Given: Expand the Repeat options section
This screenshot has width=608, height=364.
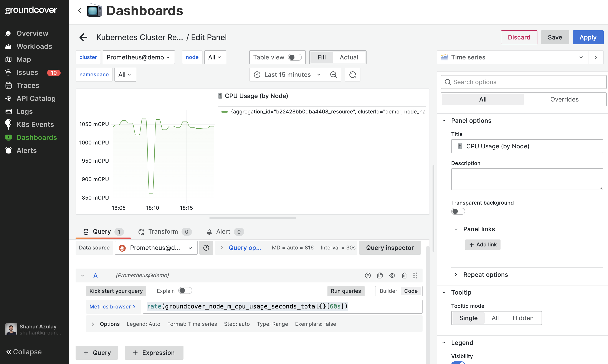Looking at the screenshot, I should click(x=485, y=274).
